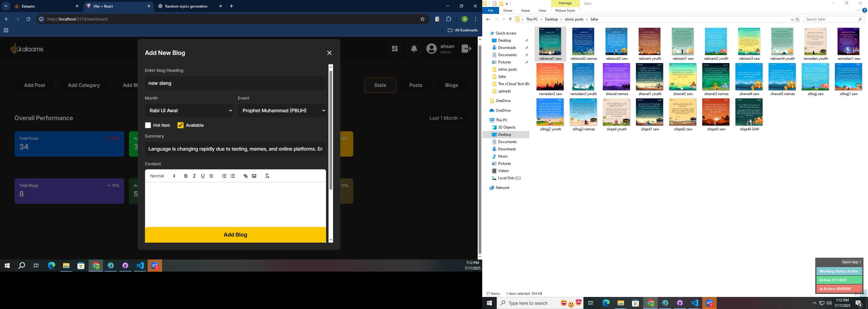Open the View ribbon tab in Explorer
The height and width of the screenshot is (309, 868).
(542, 11)
